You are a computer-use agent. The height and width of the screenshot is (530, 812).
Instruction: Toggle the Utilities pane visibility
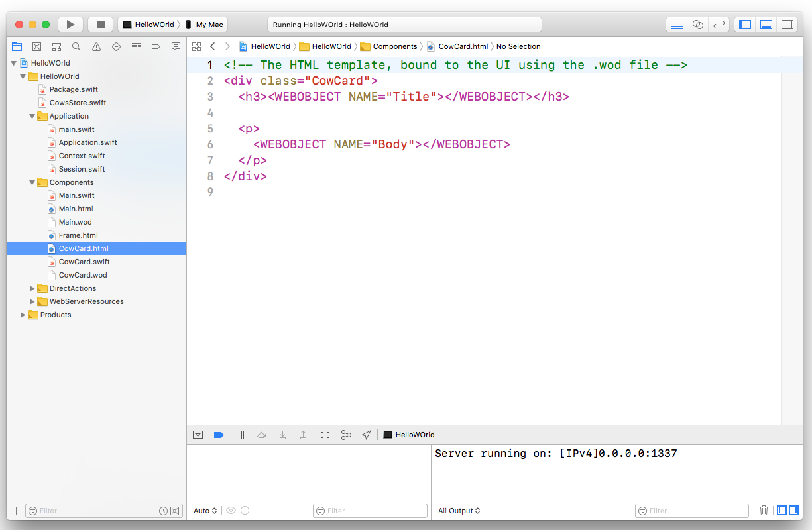(x=787, y=25)
